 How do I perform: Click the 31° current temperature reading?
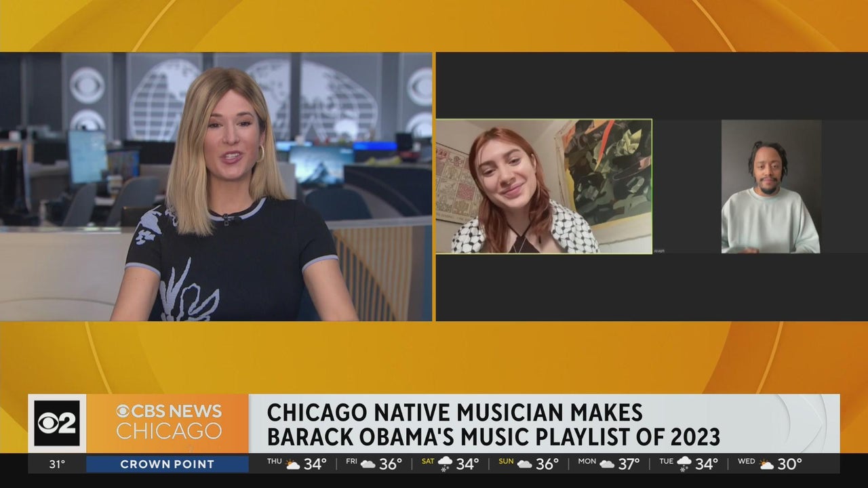pos(57,464)
